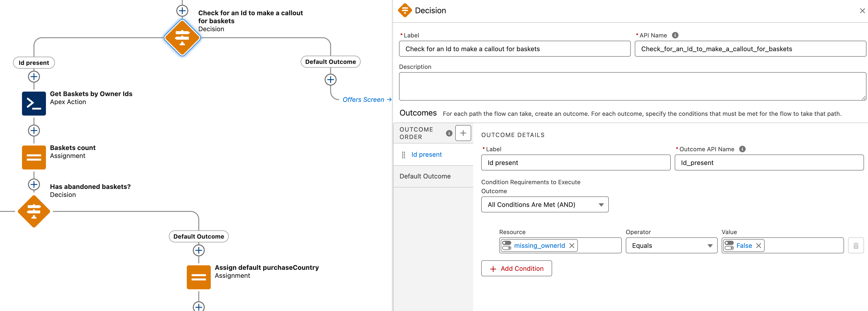Click the Get Baskets by Owner Ids Apex Action icon
Viewport: 868px width, 311px height.
pos(34,103)
